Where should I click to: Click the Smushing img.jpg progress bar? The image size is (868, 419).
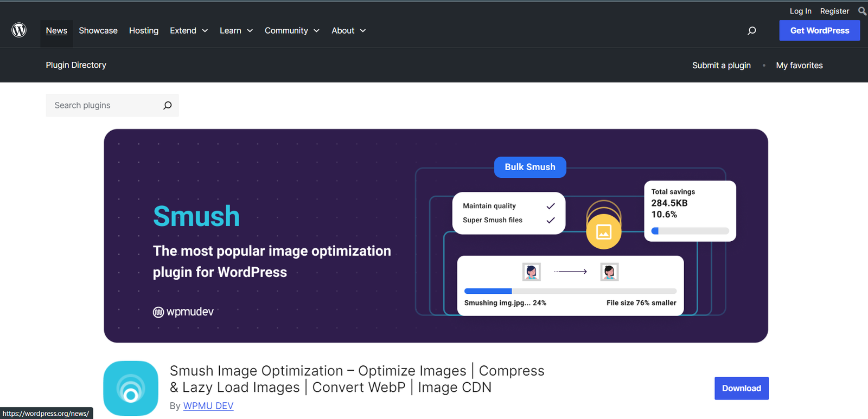(x=570, y=291)
